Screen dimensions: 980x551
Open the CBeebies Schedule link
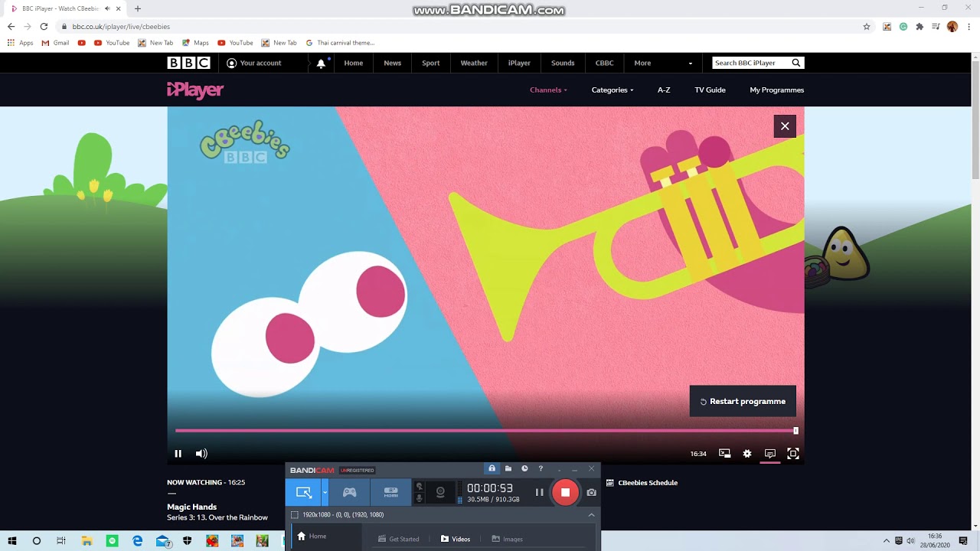click(x=642, y=483)
